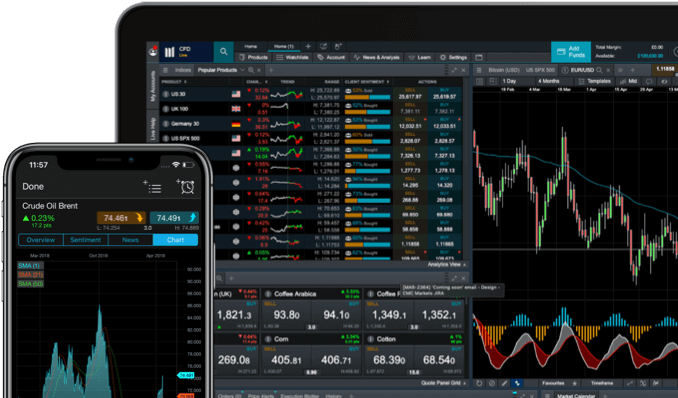Toggle the eye visibility icon on chart toolbar
This screenshot has height=398, width=678.
click(665, 81)
